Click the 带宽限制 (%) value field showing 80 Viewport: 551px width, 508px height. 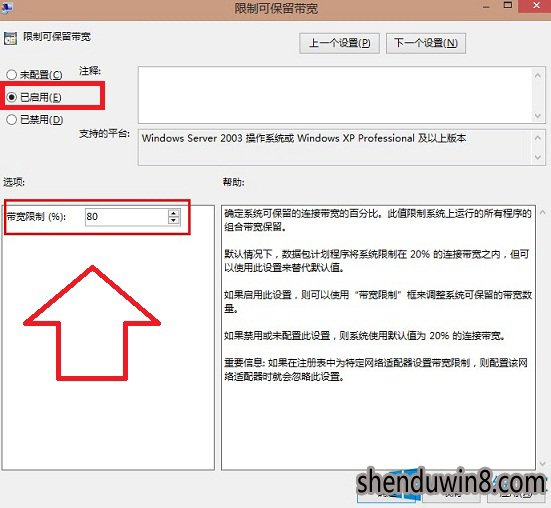[133, 217]
